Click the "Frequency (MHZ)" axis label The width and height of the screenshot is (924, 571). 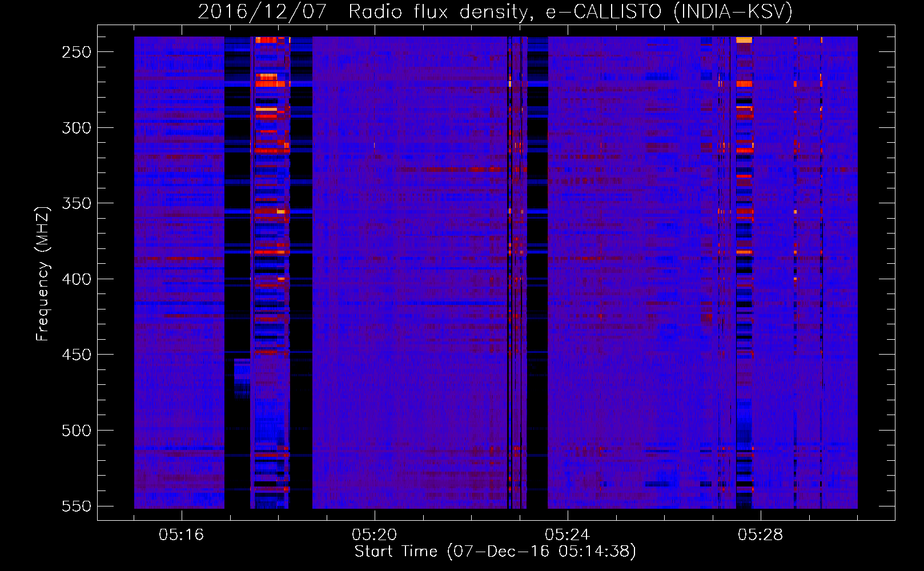pyautogui.click(x=43, y=274)
